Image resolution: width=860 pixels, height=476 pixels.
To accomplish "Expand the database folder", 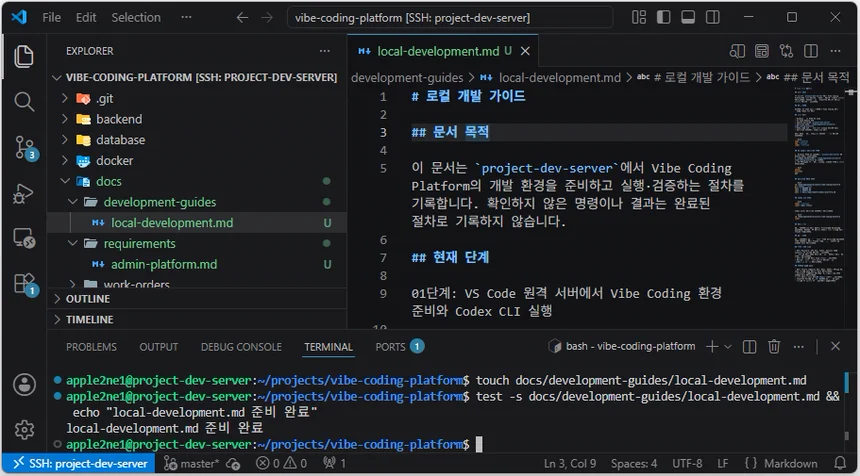I will pyautogui.click(x=197, y=140).
